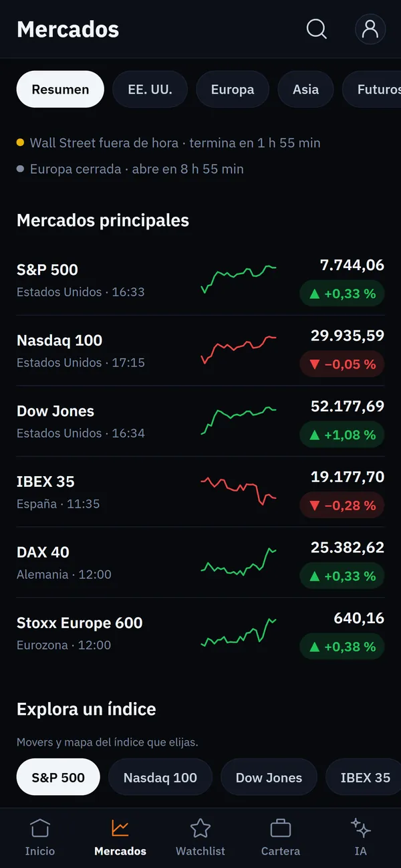This screenshot has height=868, width=401.
Task: Tap Nasdaq 100 −0,05 % change badge
Action: [342, 364]
